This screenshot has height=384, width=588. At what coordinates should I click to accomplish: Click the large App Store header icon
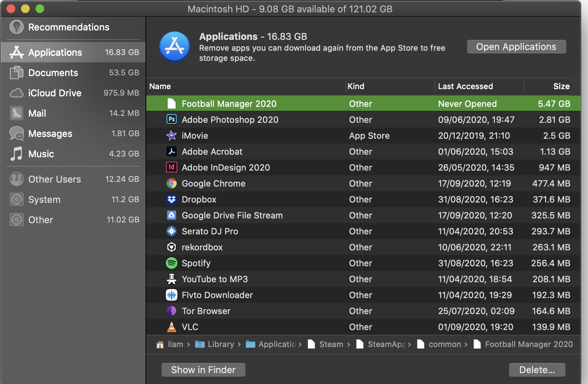pos(175,47)
